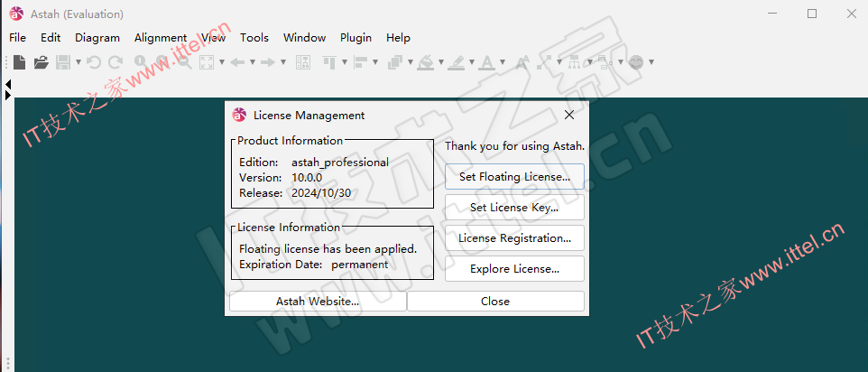Viewport: 868px width, 372px height.
Task: Open the Forward history dropdown arrow
Action: coord(283,62)
